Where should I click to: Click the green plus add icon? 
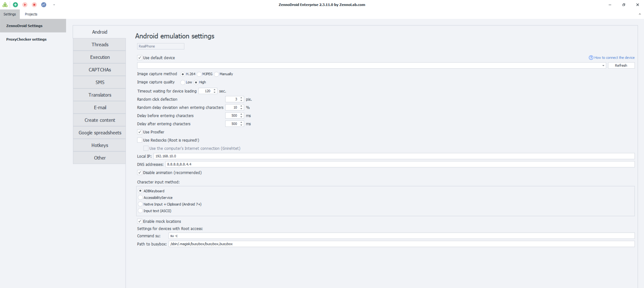[15, 5]
